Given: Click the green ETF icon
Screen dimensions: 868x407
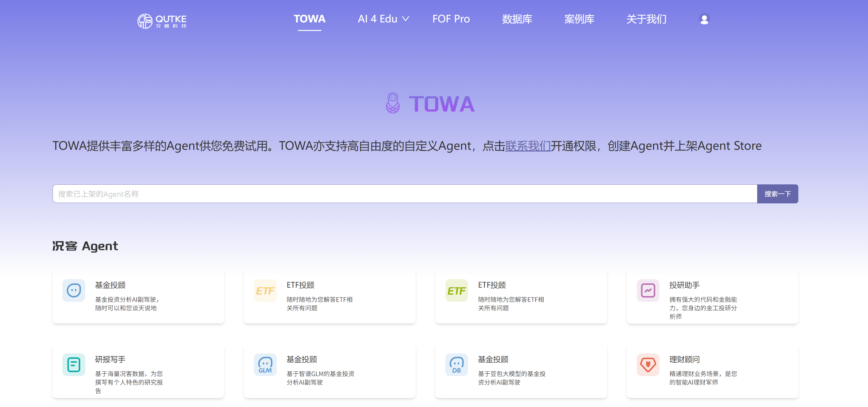Looking at the screenshot, I should click(457, 290).
